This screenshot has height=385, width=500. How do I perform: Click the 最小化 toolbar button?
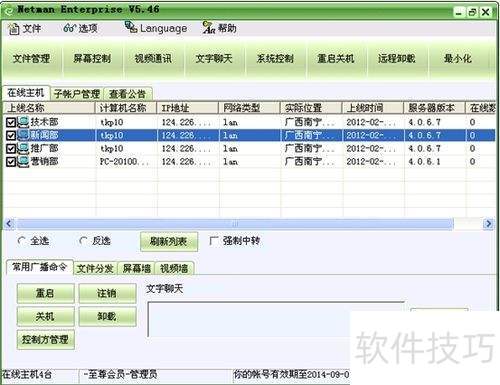tap(458, 59)
